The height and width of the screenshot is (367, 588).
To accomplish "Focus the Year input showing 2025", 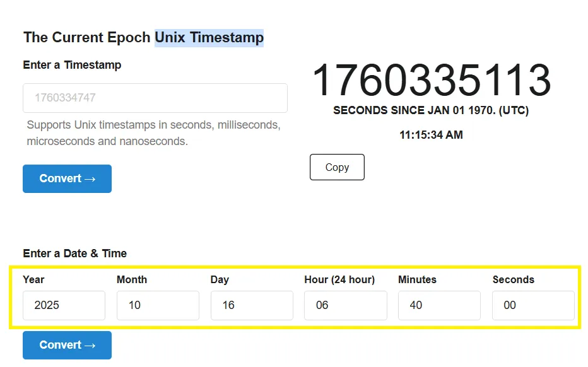I will [64, 305].
